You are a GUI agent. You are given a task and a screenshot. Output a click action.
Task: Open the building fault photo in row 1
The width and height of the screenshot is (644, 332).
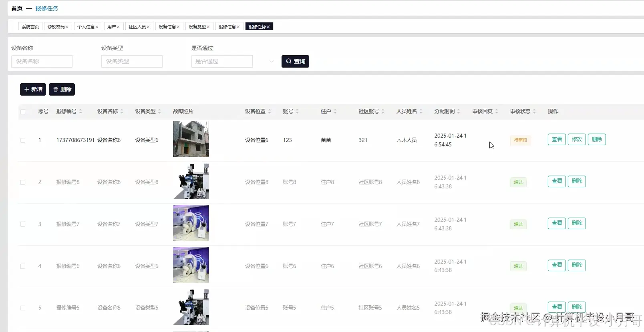click(x=191, y=139)
